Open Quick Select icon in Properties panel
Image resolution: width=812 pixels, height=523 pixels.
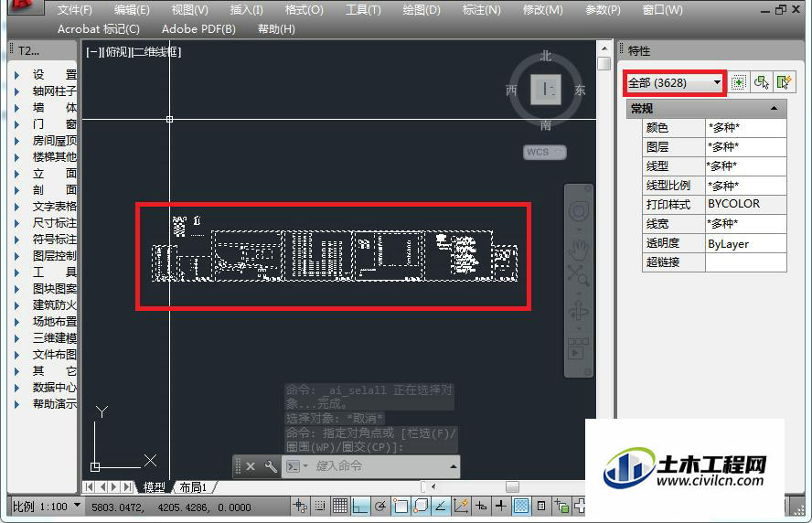(x=785, y=82)
